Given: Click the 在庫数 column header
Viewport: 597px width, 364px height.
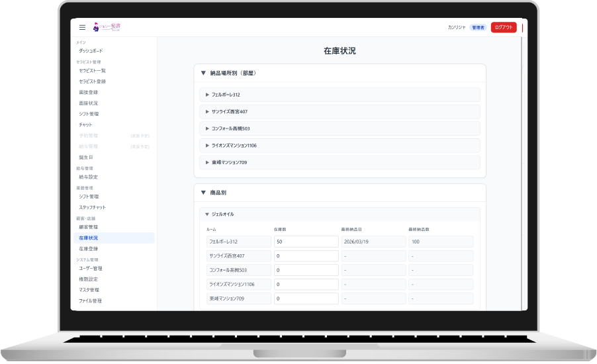Looking at the screenshot, I should click(x=280, y=230).
